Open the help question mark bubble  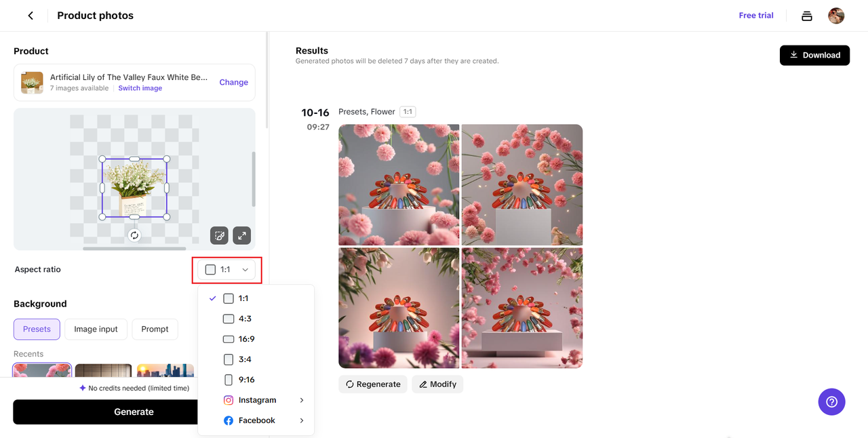(x=832, y=401)
